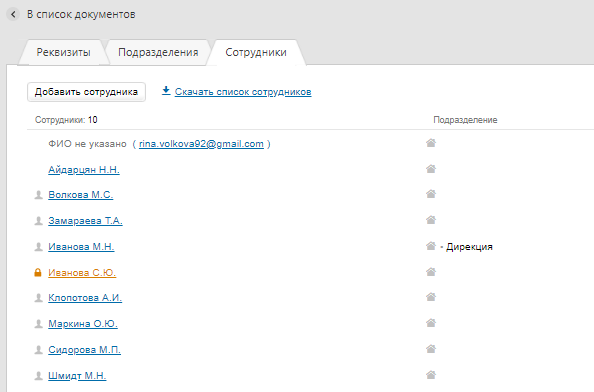Open the rina.volkova92@gmail.com email link
The width and height of the screenshot is (594, 392).
click(201, 144)
